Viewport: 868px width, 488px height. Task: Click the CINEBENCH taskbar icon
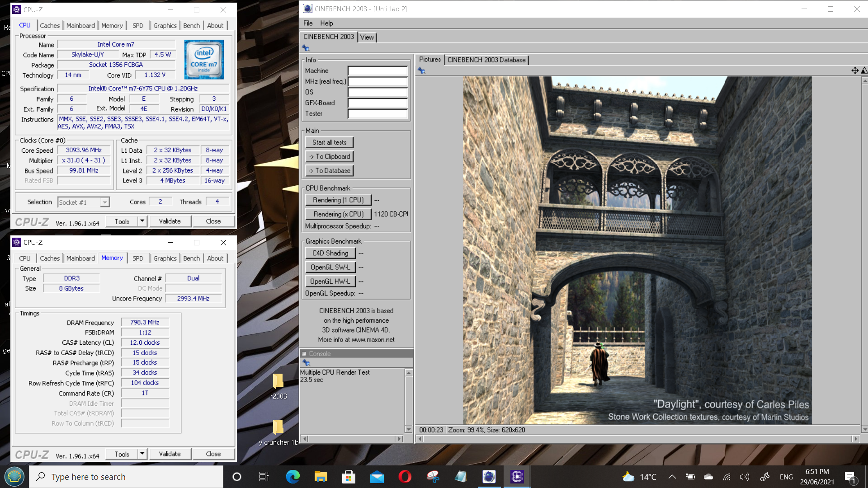(489, 477)
